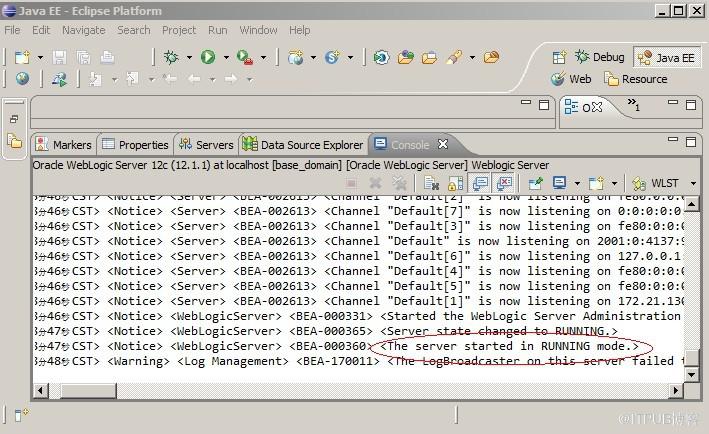Screen dimensions: 709x434
Task: Open the Navigate menu
Action: tap(84, 30)
